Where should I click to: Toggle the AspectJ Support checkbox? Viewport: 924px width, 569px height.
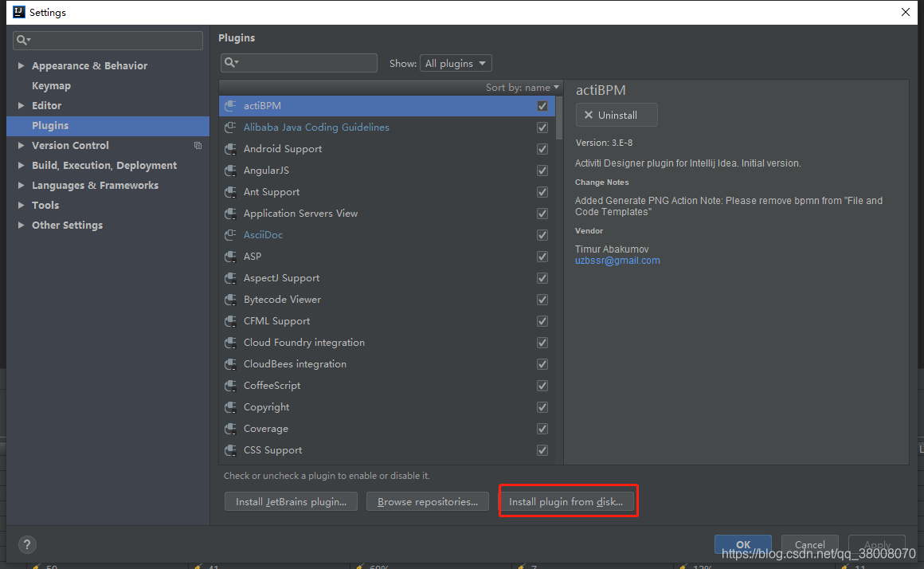click(542, 278)
